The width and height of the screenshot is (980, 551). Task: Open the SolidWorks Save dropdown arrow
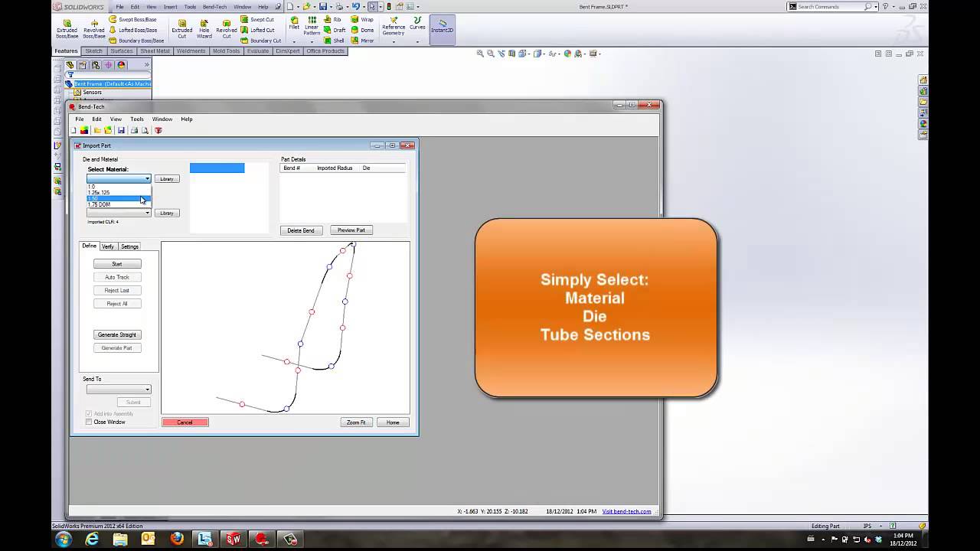[x=329, y=6]
